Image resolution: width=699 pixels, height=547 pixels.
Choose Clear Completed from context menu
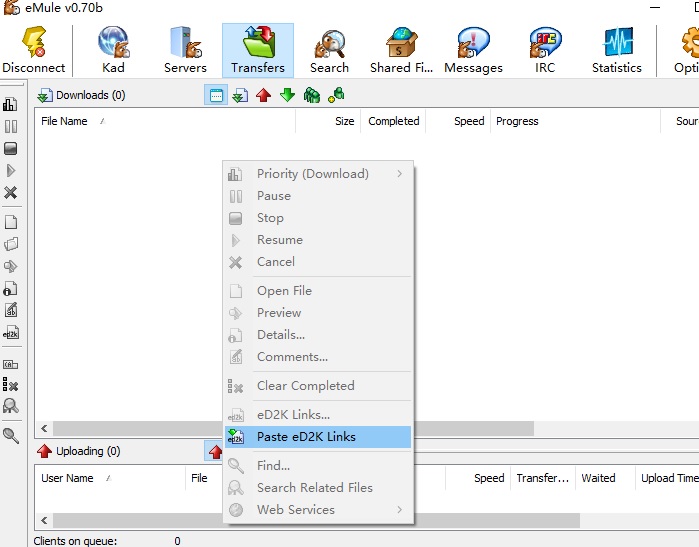(x=305, y=386)
